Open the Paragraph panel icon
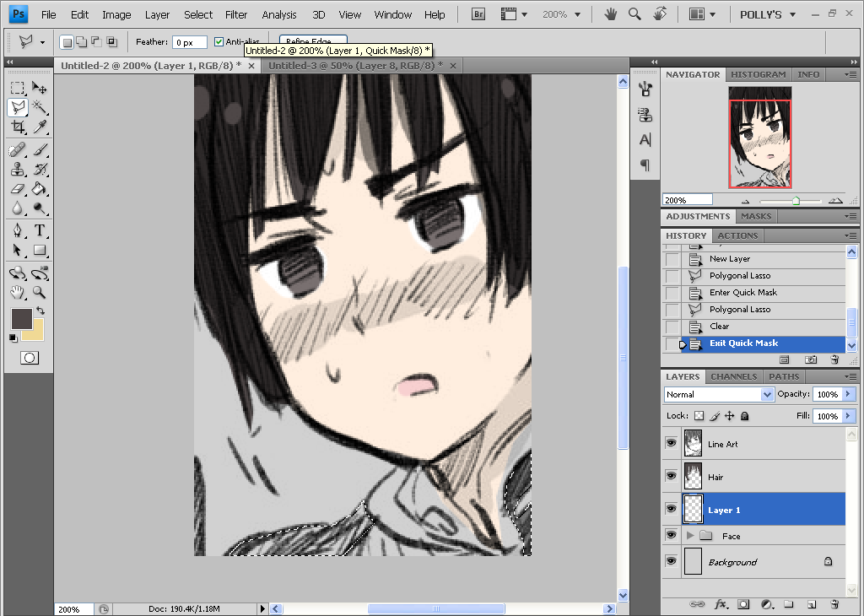Viewport: 864px width, 616px height. coord(645,165)
